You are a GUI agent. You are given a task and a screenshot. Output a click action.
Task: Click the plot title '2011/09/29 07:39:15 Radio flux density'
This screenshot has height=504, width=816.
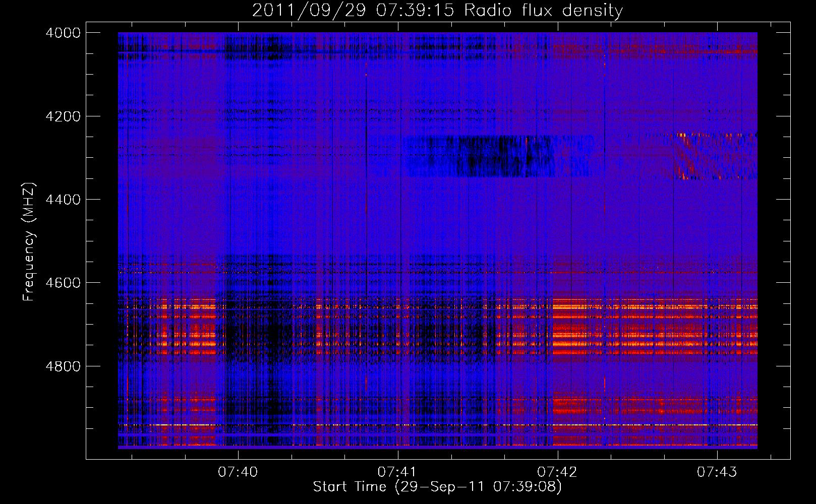437,11
